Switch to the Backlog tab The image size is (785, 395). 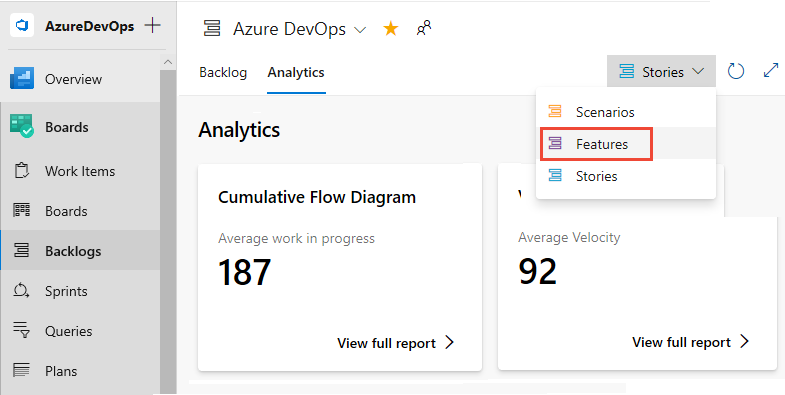(x=223, y=73)
